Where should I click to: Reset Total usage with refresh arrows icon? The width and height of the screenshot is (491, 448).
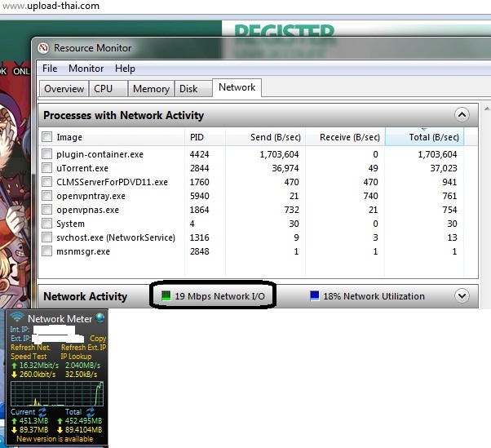point(88,412)
